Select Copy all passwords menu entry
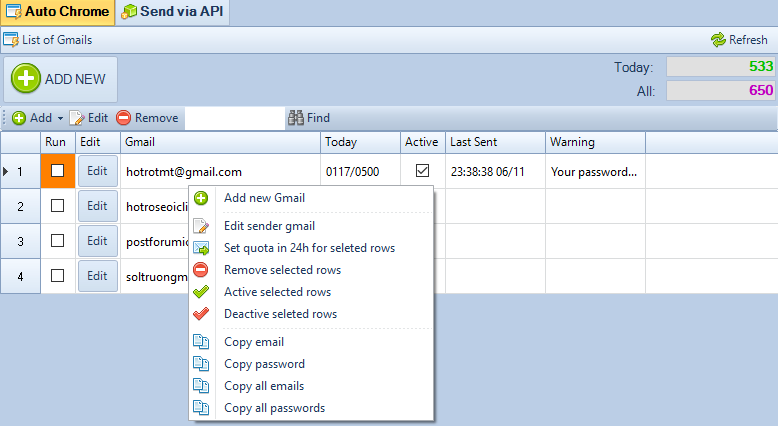778x426 pixels. tap(312, 408)
